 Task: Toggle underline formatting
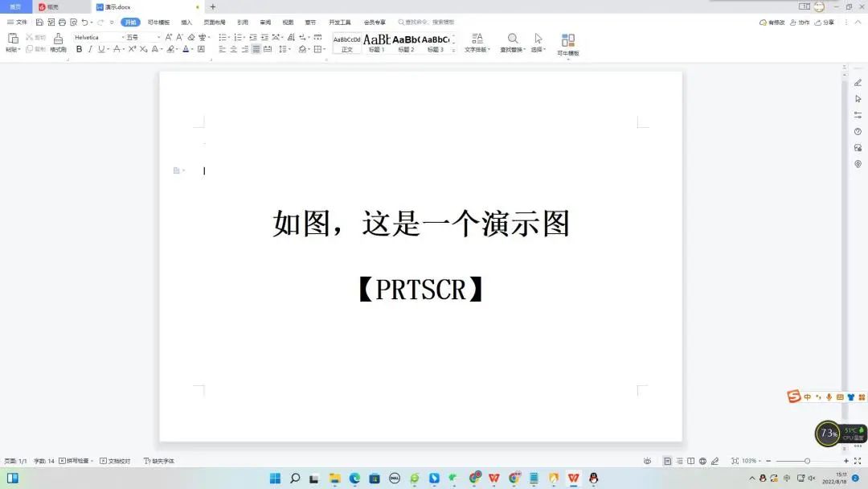tap(100, 48)
